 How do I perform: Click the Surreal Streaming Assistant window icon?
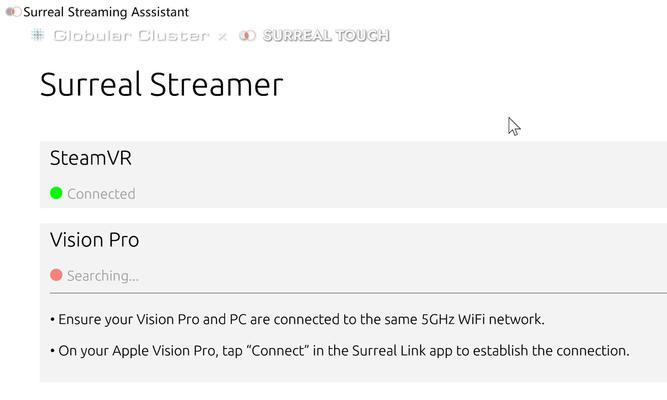13,12
